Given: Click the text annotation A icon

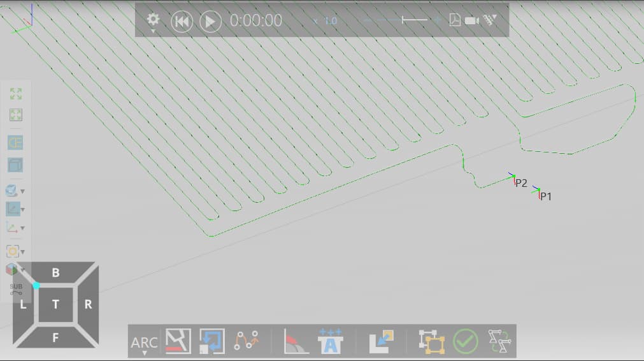Looking at the screenshot, I should coord(331,342).
